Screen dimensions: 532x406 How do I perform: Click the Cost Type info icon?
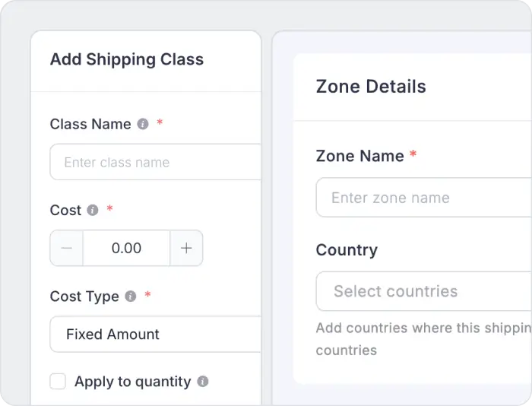point(131,297)
